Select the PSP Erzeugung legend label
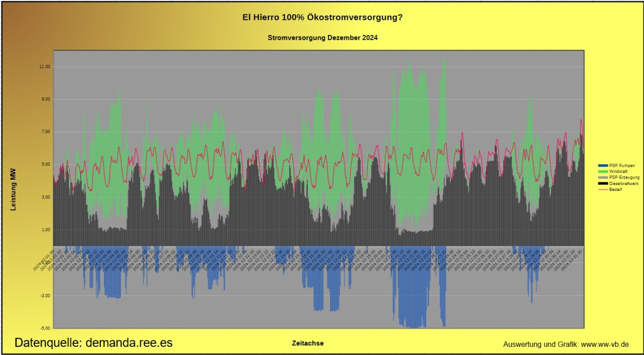Viewport: 644px width, 355px height. (624, 177)
